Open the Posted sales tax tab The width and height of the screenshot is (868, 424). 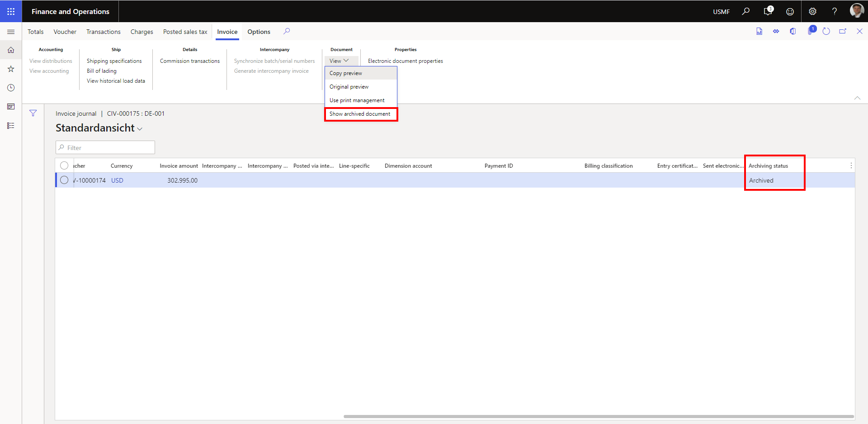(185, 32)
